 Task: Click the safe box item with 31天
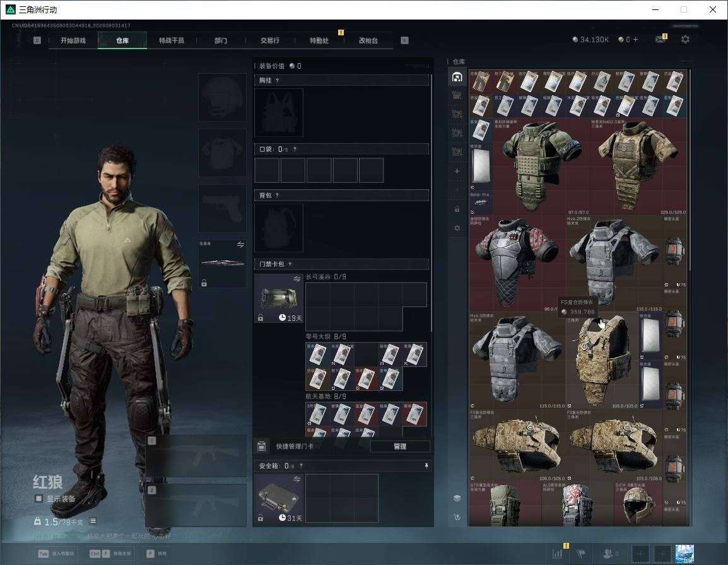pyautogui.click(x=279, y=498)
